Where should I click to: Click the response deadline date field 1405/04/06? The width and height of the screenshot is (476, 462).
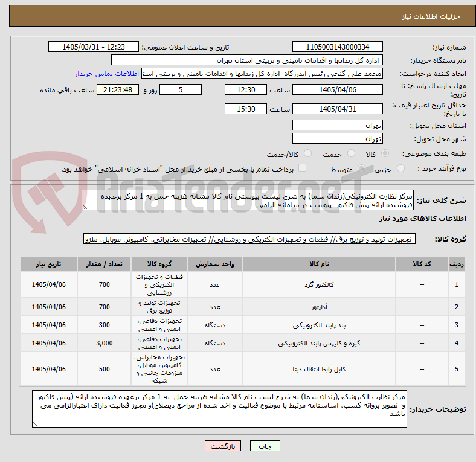(x=337, y=89)
